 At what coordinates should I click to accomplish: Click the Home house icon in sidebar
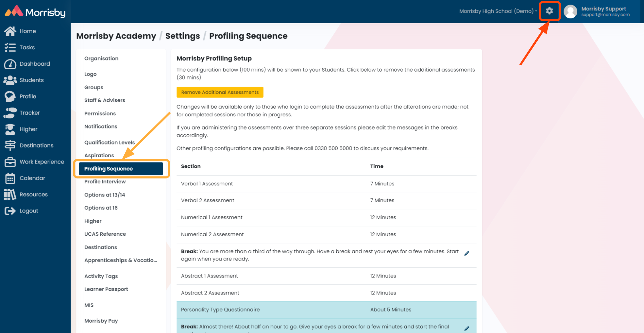(10, 31)
